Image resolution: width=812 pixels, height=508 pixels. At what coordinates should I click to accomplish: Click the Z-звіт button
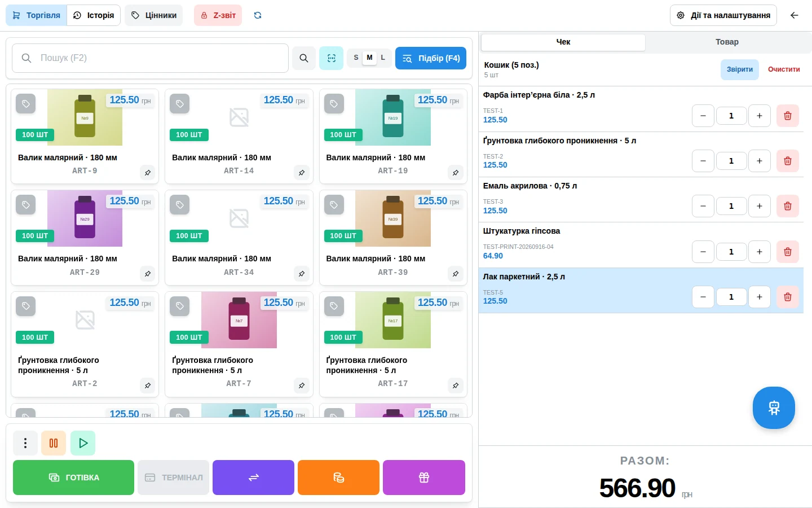[x=218, y=15]
